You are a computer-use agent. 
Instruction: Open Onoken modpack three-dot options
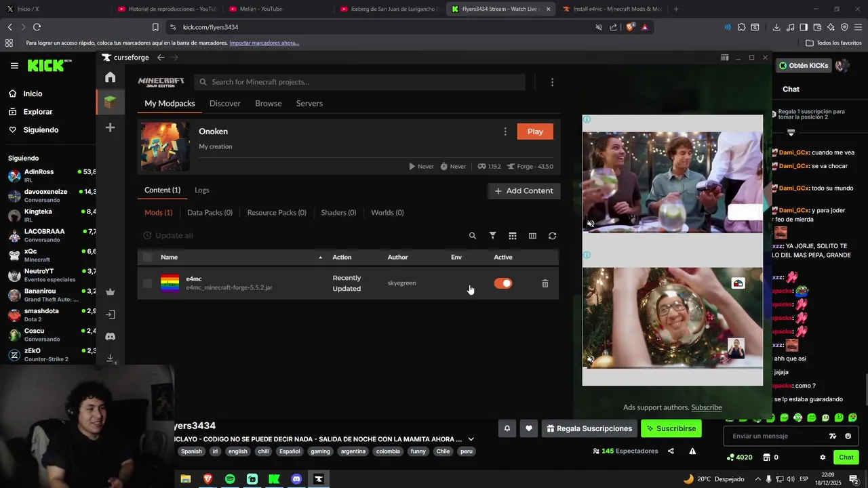505,131
